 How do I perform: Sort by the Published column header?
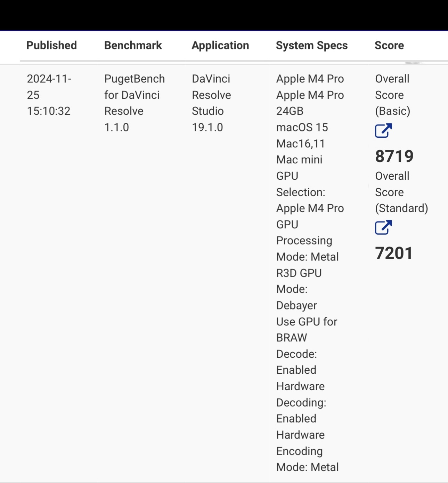point(51,45)
